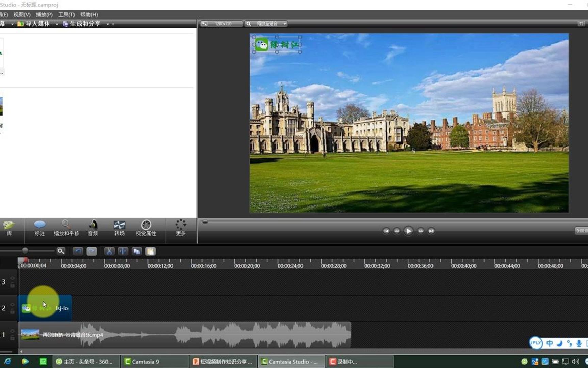Jump to next clip in preview
Screen dimensions: 588x368
click(x=431, y=231)
